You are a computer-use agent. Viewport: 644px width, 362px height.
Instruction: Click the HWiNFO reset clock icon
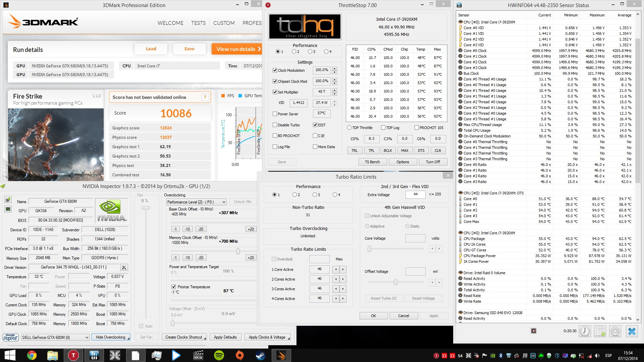(585, 331)
